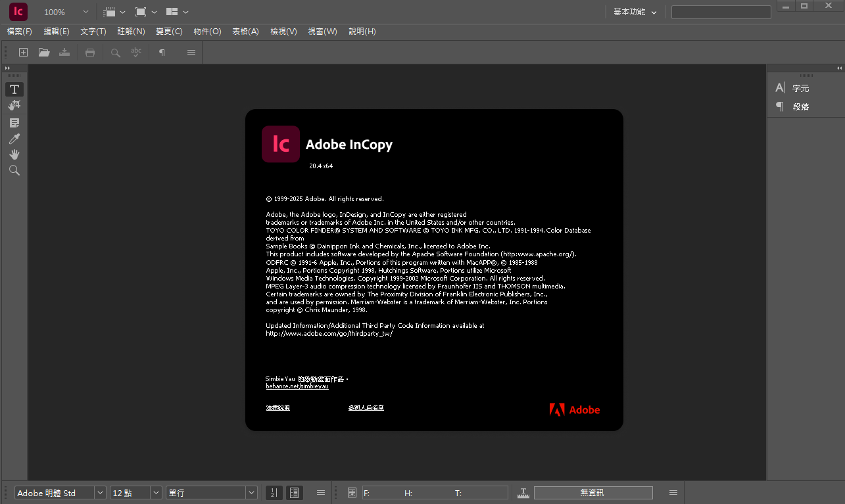
Task: Open the 變更(C) menu
Action: (169, 32)
